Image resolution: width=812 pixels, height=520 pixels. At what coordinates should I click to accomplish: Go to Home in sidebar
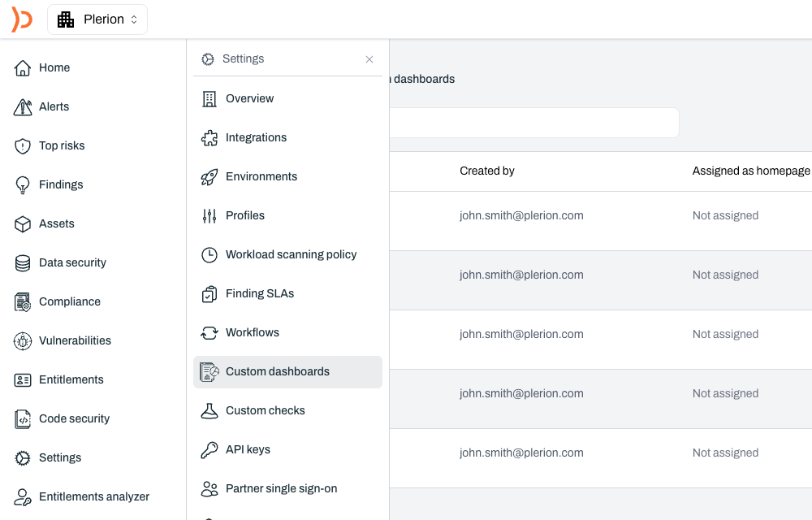54,68
